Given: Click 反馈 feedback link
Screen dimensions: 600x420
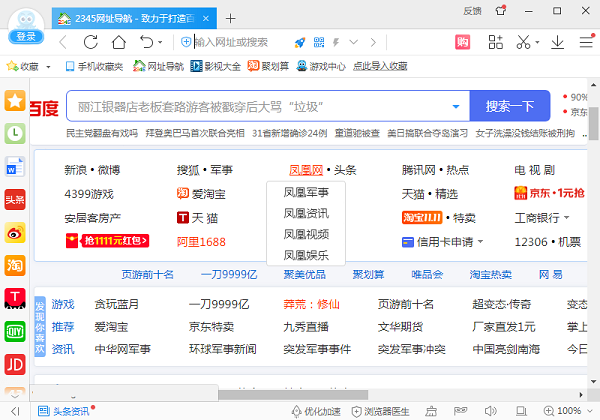Looking at the screenshot, I should tap(472, 11).
